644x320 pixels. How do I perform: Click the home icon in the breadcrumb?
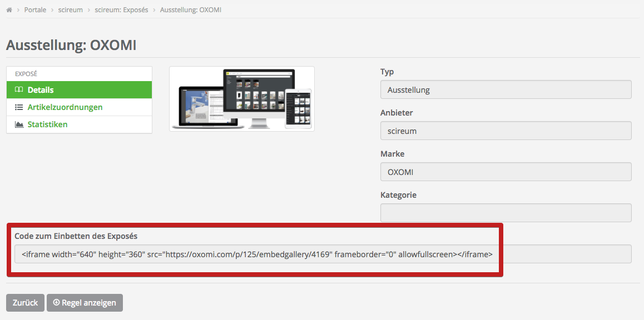(x=9, y=10)
